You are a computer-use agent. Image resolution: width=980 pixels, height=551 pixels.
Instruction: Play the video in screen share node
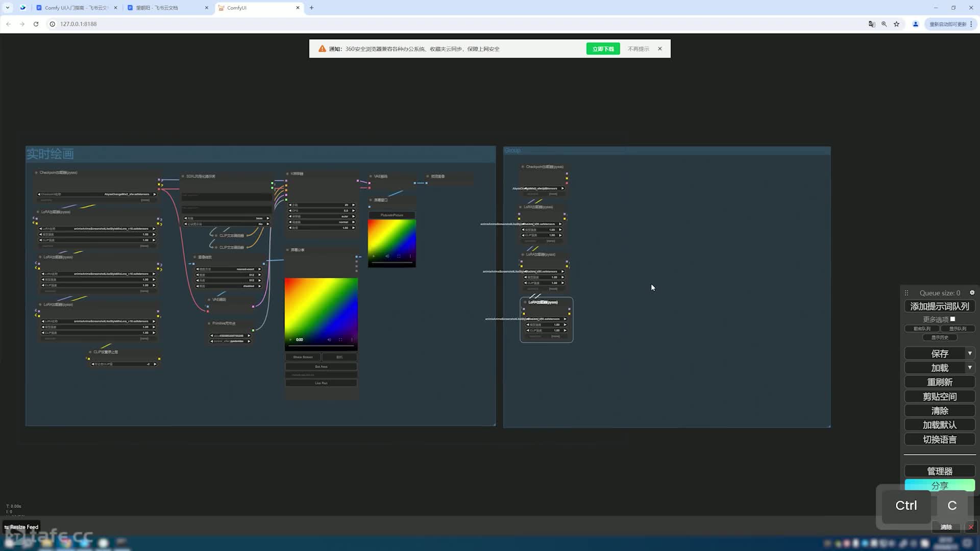tap(291, 339)
